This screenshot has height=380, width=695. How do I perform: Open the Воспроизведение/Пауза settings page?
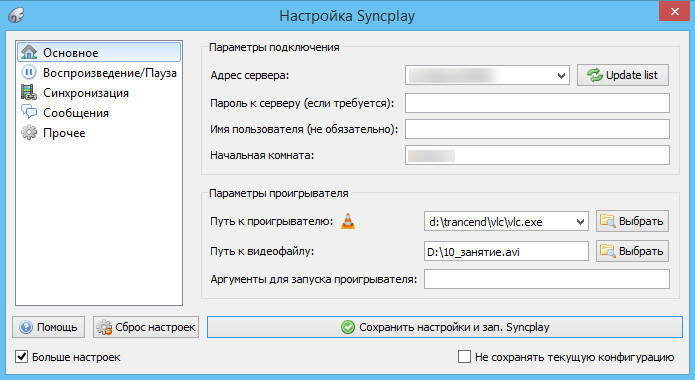[x=99, y=72]
